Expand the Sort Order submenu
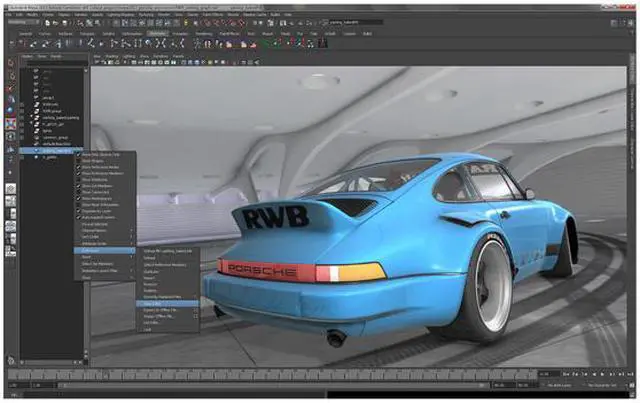The width and height of the screenshot is (640, 403). pos(104,237)
